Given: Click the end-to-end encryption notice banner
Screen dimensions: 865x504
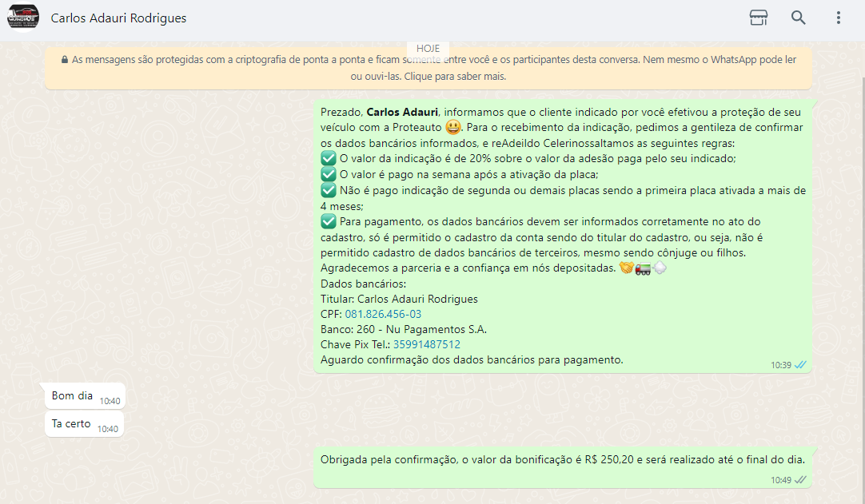Looking at the screenshot, I should click(428, 69).
